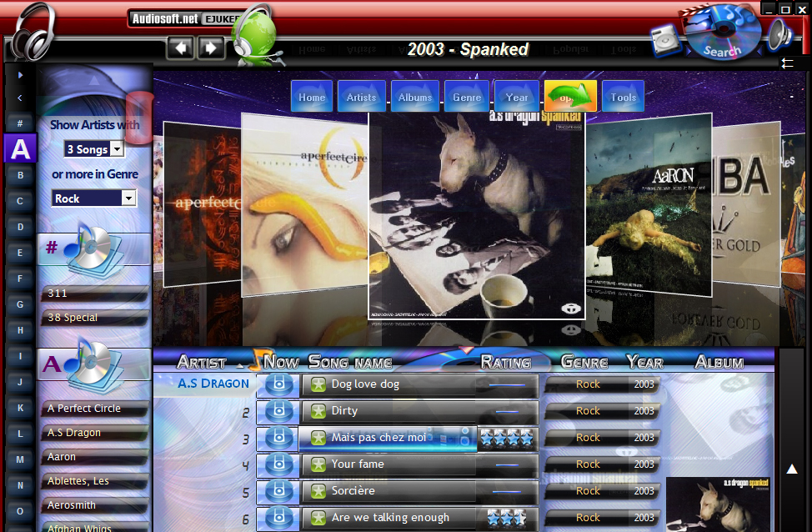Click the sort arrow beside the Artist header
Image resolution: width=812 pixels, height=532 pixels.
coord(239,365)
